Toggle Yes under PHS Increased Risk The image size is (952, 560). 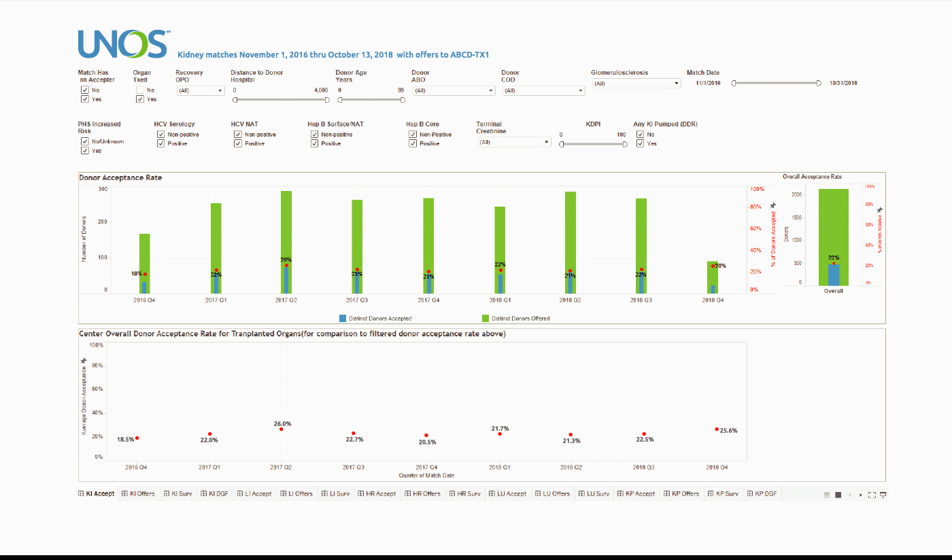(x=84, y=150)
